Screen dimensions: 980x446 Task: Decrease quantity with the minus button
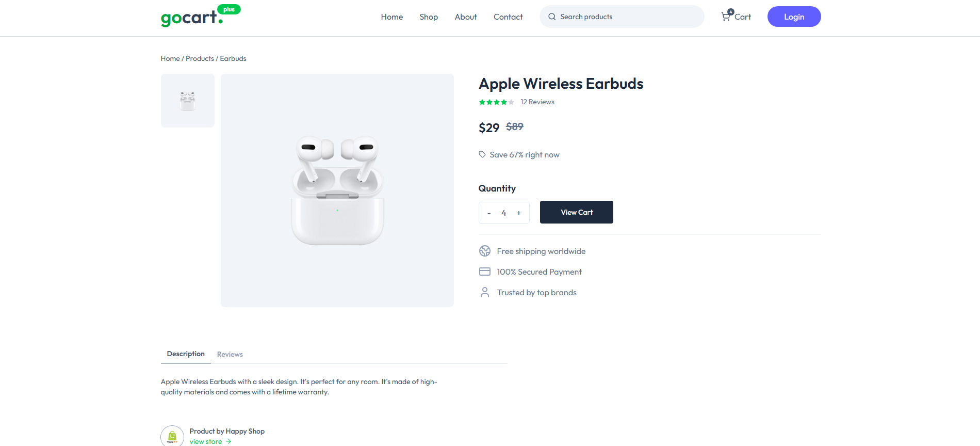489,213
